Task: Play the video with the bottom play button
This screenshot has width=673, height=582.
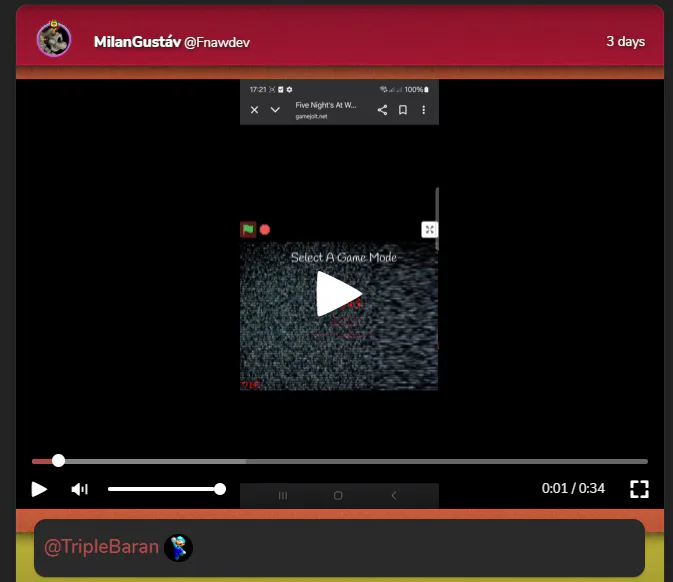Action: 39,489
